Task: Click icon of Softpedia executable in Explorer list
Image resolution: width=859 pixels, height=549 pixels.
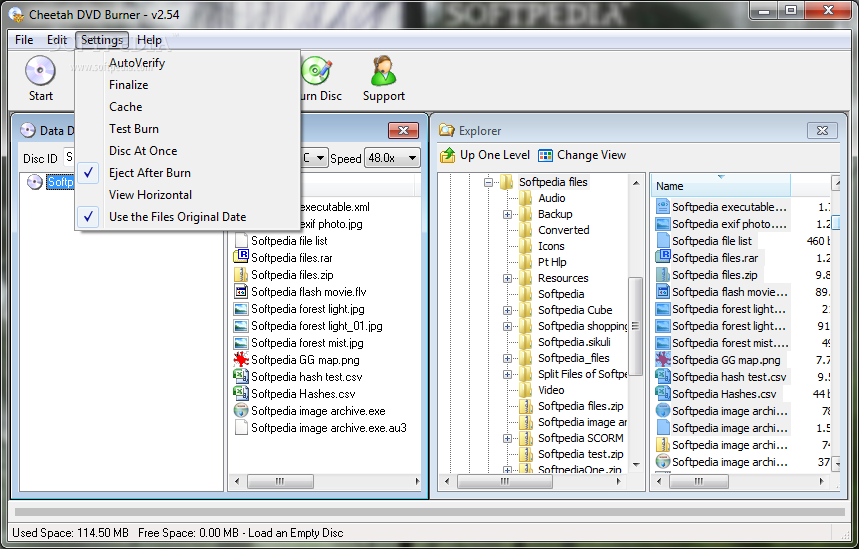Action: (x=663, y=207)
